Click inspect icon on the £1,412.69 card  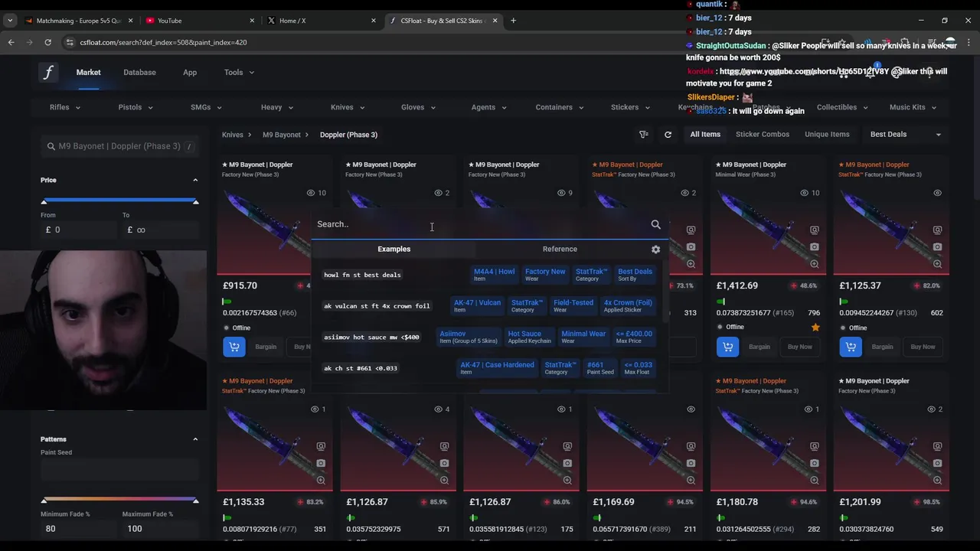814,230
